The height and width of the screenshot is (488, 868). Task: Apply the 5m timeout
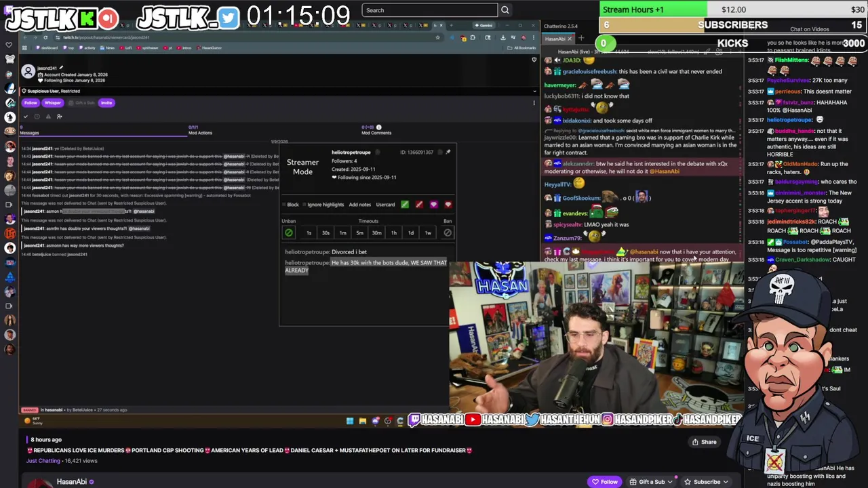[x=359, y=232]
